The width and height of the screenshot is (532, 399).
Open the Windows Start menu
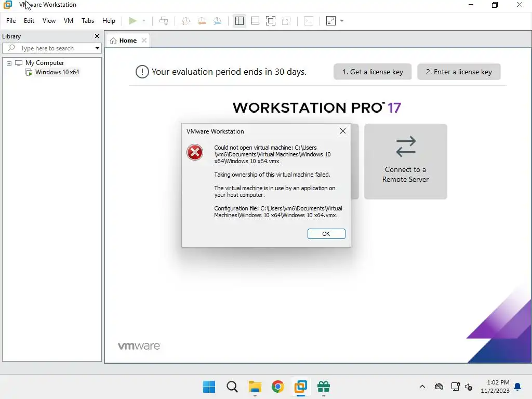(x=209, y=387)
